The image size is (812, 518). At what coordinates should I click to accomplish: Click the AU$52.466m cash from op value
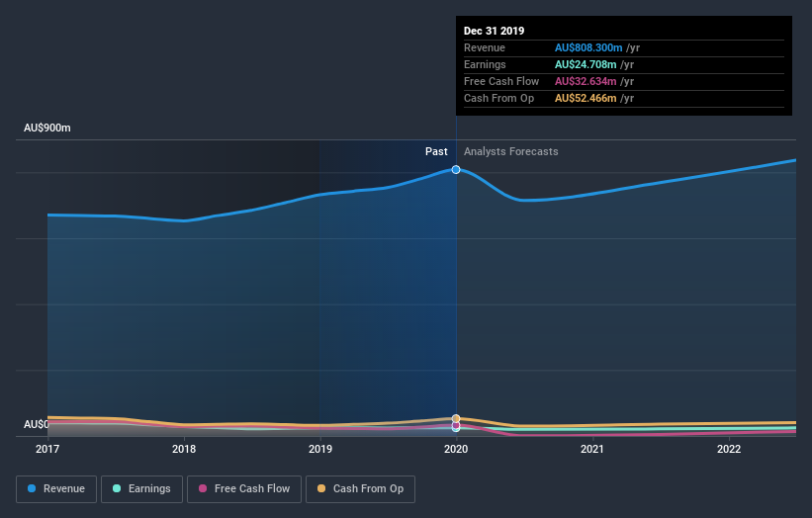point(586,98)
